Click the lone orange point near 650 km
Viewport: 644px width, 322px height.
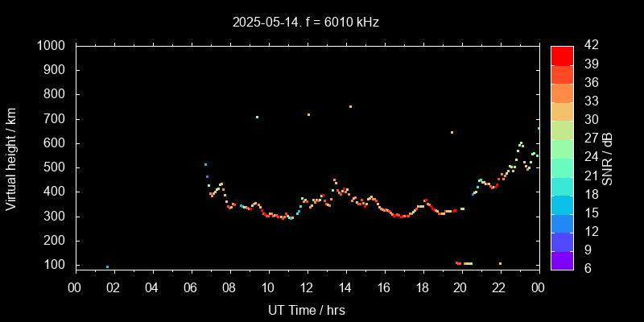point(452,132)
